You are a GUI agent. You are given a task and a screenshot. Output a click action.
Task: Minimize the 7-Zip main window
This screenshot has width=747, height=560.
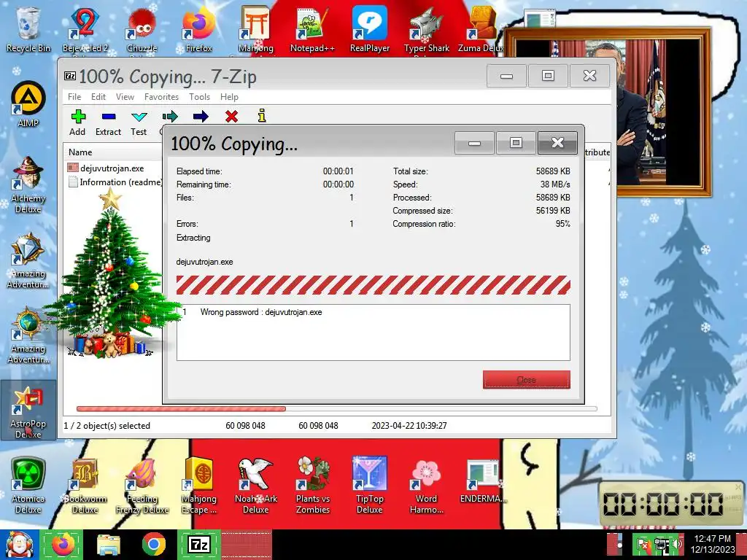[506, 76]
